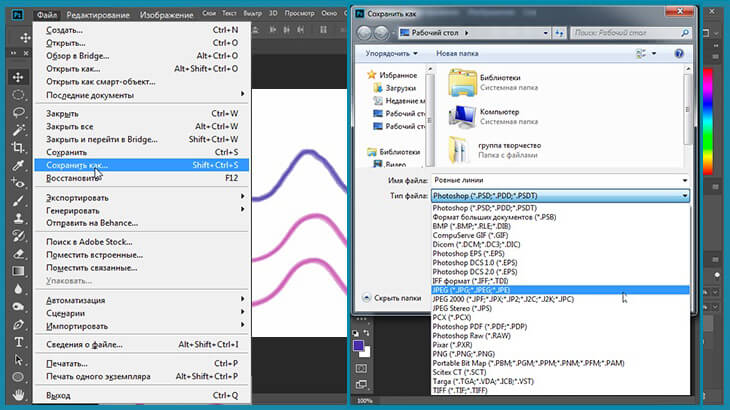The width and height of the screenshot is (730, 410).
Task: Click Имя файла input field
Action: (x=555, y=180)
